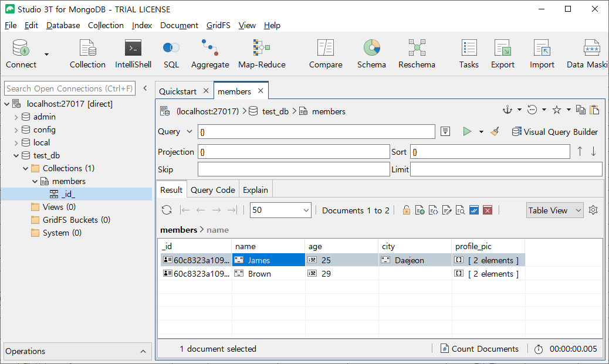Click Count Documents in the status bar
The height and width of the screenshot is (364, 609).
(x=479, y=349)
